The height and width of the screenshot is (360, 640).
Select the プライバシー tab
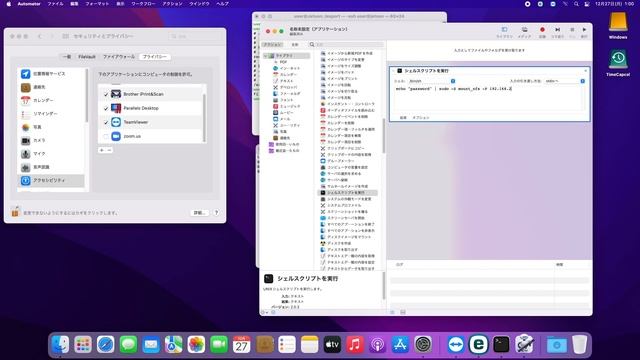click(x=155, y=57)
